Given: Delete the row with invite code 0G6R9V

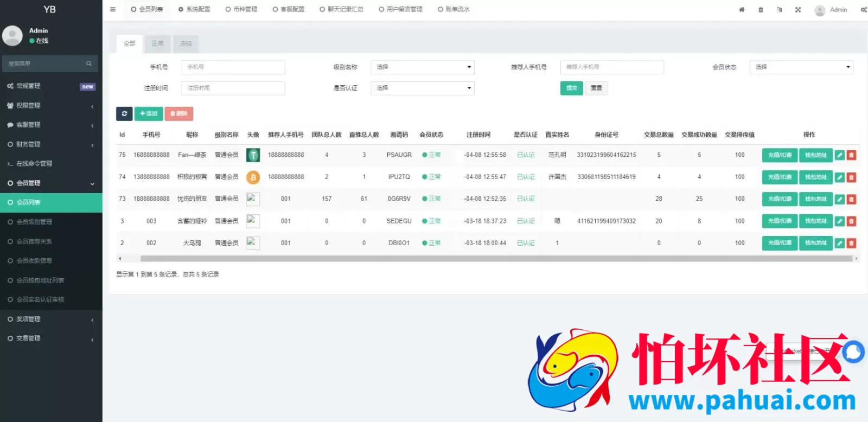Looking at the screenshot, I should point(851,199).
